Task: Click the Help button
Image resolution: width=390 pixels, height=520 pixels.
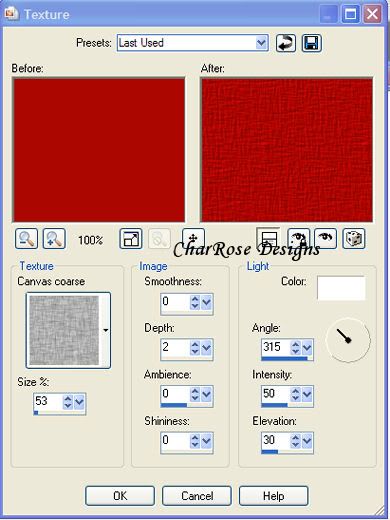Action: tap(274, 496)
